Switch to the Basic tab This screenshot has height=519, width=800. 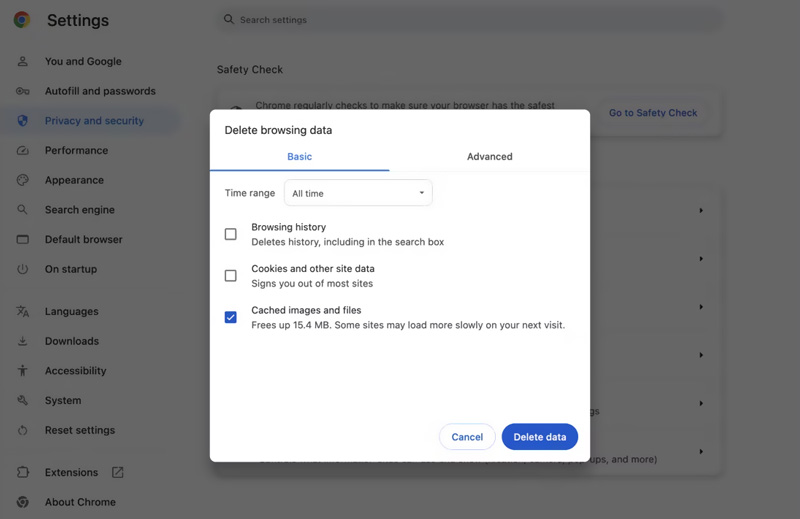click(x=299, y=157)
